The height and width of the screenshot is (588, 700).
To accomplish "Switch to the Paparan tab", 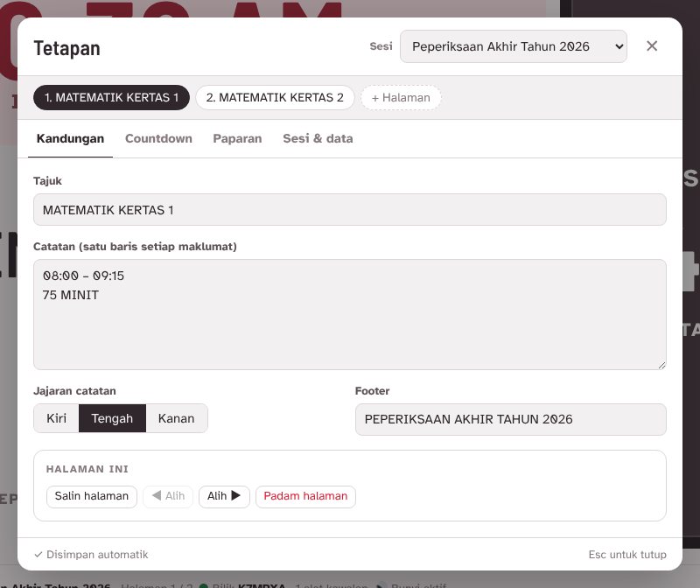I will 237,139.
